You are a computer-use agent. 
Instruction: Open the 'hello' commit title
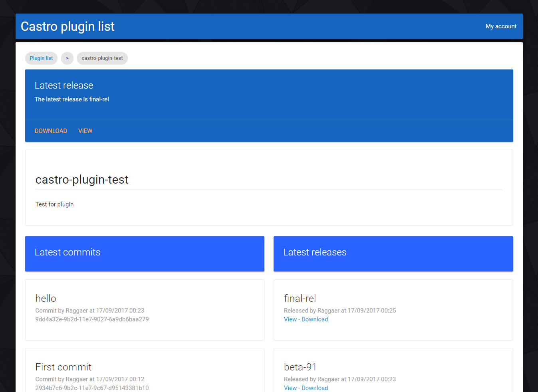46,298
